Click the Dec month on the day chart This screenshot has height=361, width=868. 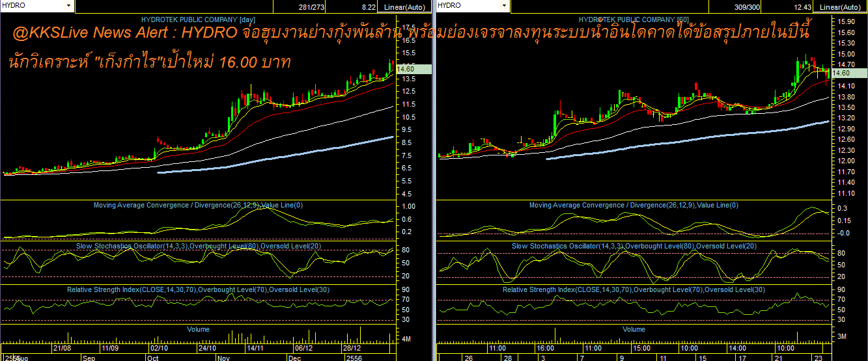(294, 358)
